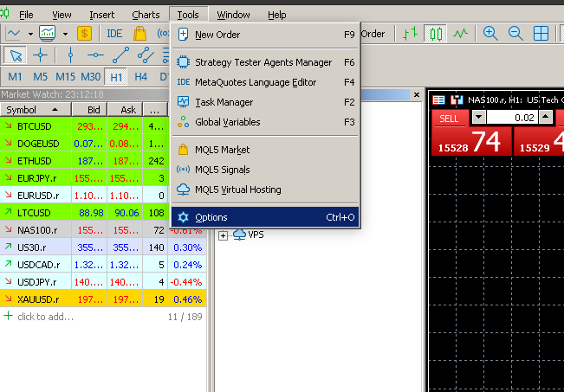Select the horizontal line tool
This screenshot has height=392, width=564.
tap(95, 55)
